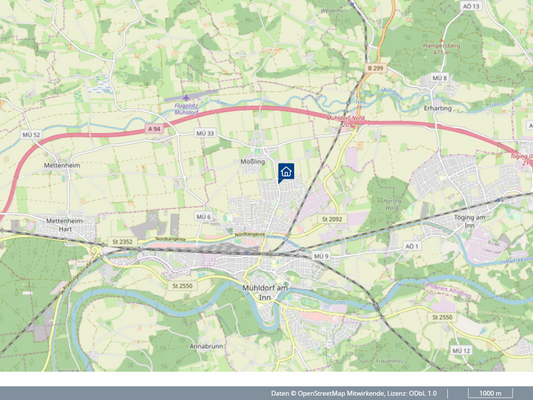Viewport: 533px width, 400px height.
Task: Click the MÜ 33 road sign
Action: pyautogui.click(x=205, y=133)
